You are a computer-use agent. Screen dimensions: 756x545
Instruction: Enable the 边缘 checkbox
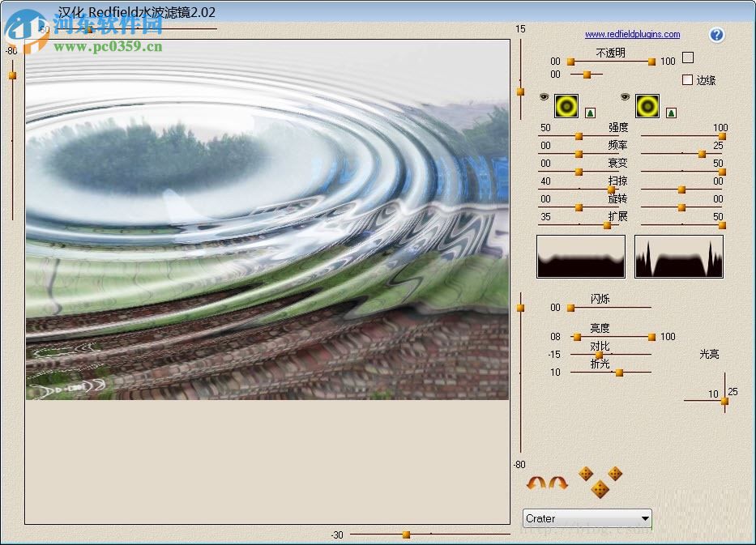coord(687,80)
